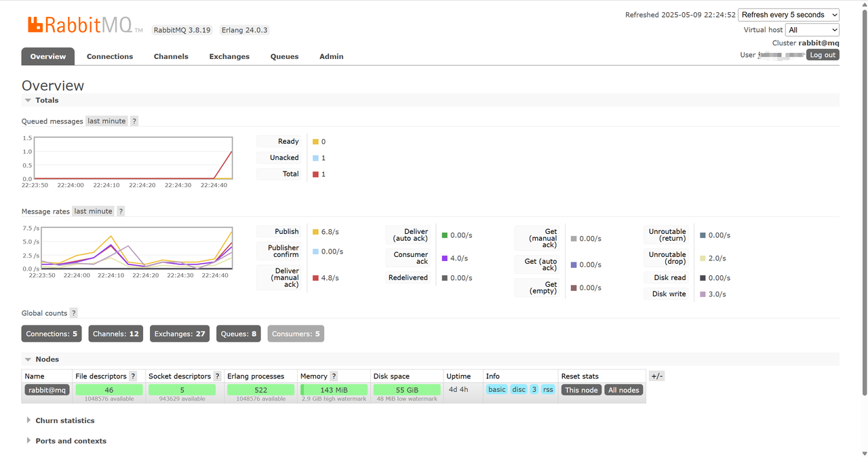Viewport: 868px width, 457px height.
Task: Open the refresh interval dropdown
Action: coord(789,15)
